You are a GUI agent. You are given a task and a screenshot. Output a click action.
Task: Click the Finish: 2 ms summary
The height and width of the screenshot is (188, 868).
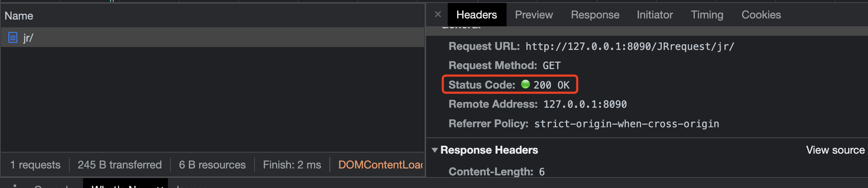tap(292, 165)
